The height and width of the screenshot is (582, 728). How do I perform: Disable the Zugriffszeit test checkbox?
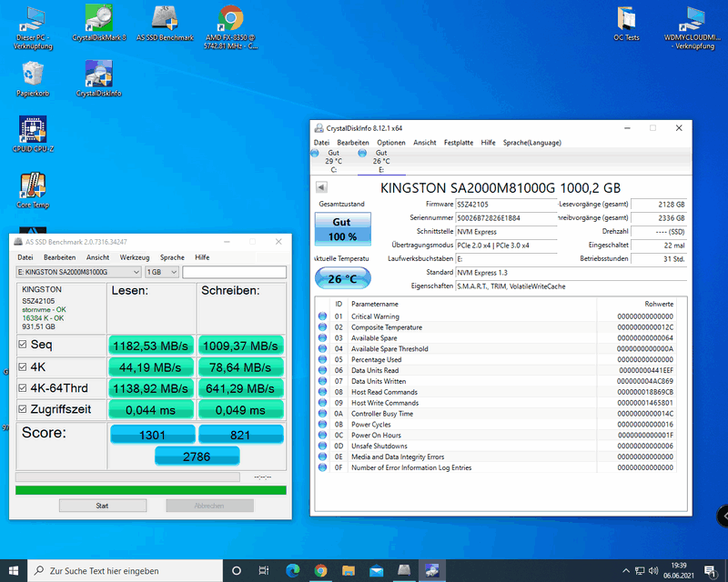pos(23,409)
